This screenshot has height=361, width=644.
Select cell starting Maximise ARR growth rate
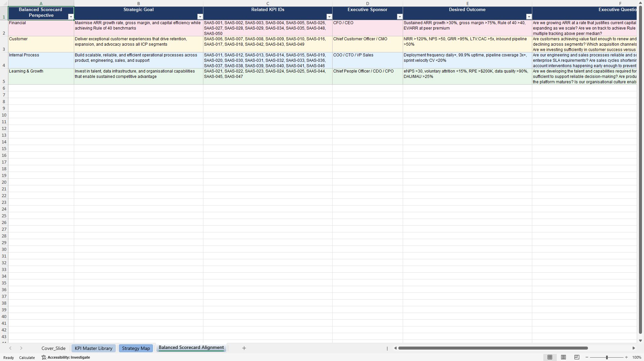pyautogui.click(x=139, y=28)
